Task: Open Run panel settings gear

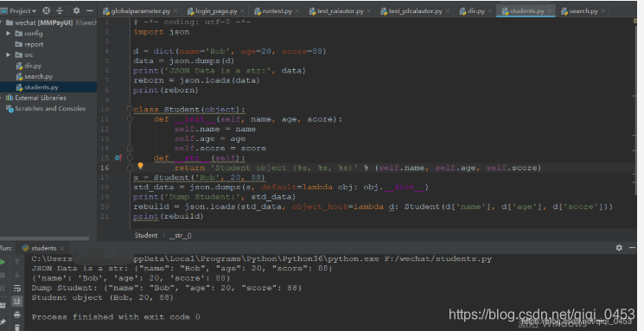Action: pyautogui.click(x=619, y=248)
